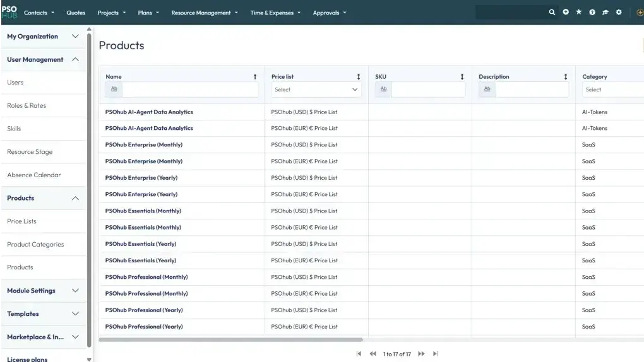Viewport: 644px width, 362px height.
Task: Open help via the question mark icon
Action: (592, 12)
